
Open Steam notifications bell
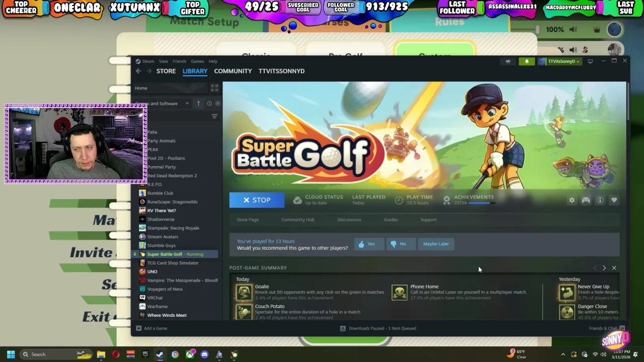point(527,61)
